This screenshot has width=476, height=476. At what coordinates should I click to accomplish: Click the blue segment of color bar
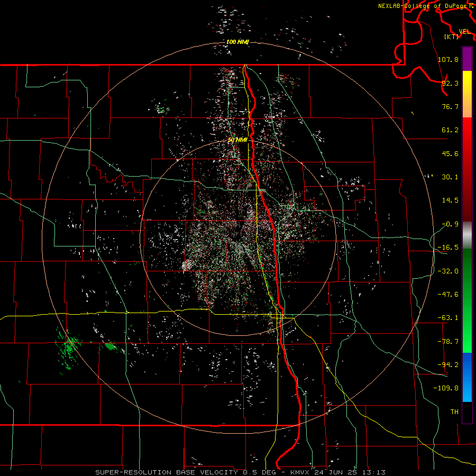(467, 377)
